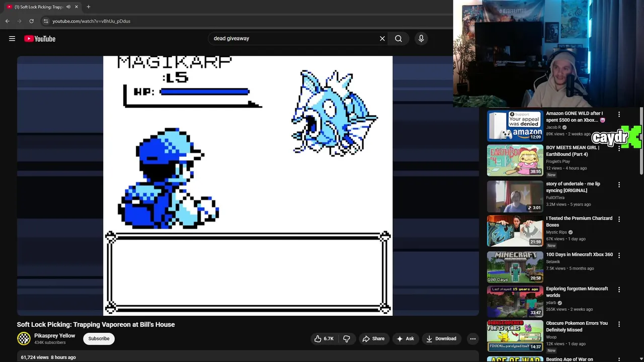Open options for 100 Days in Minecraft video

coord(619,255)
